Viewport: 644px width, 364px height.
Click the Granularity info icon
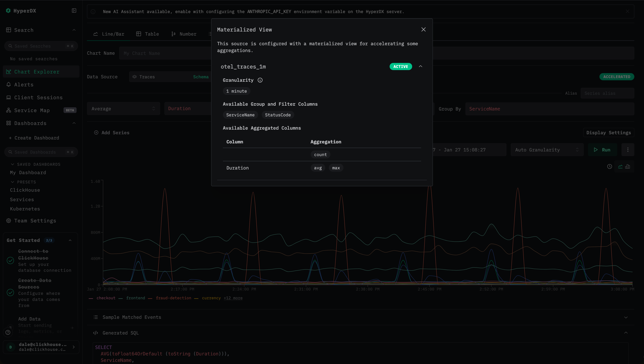click(x=260, y=80)
